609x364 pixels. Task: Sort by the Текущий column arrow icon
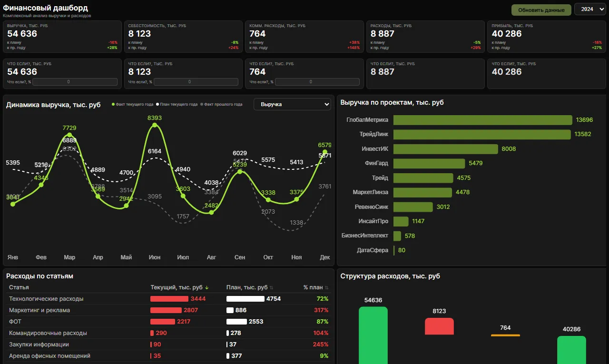[x=207, y=287]
